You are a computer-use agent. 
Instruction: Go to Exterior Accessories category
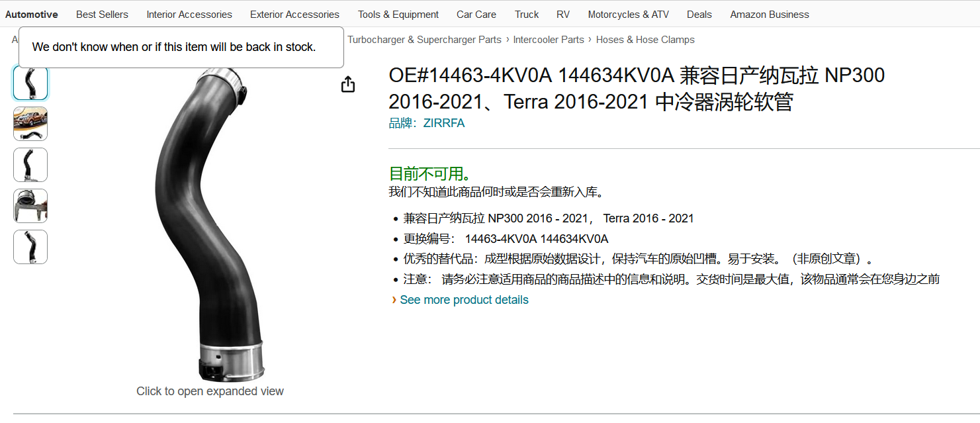(294, 15)
